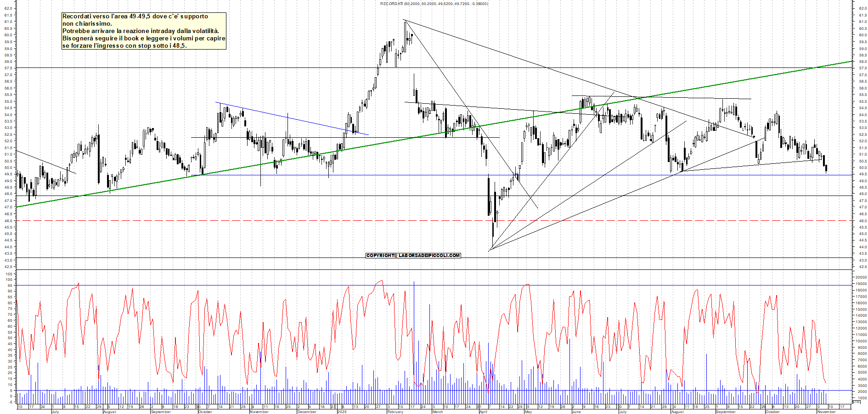
Task: Click the July label at left of time axis
Action: tap(55, 412)
